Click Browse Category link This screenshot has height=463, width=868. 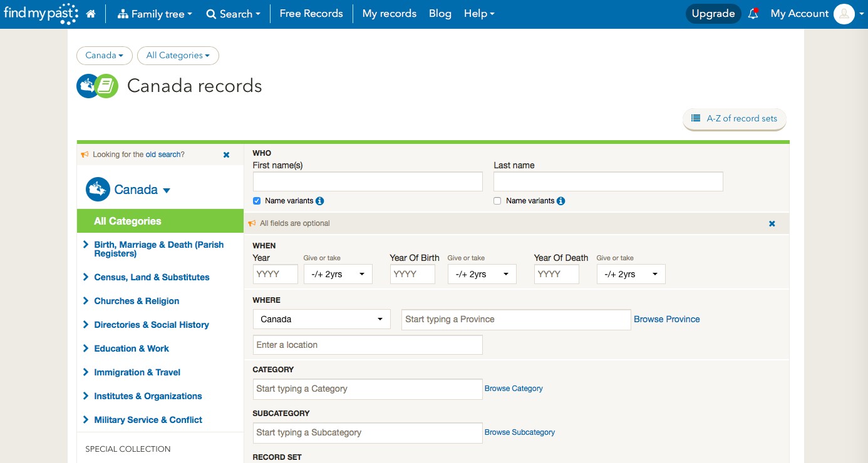514,389
